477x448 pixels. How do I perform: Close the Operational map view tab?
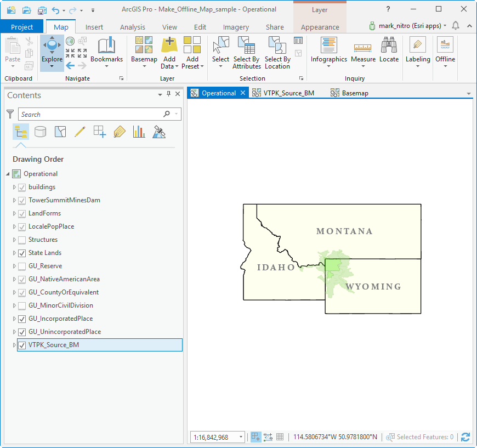[x=243, y=93]
